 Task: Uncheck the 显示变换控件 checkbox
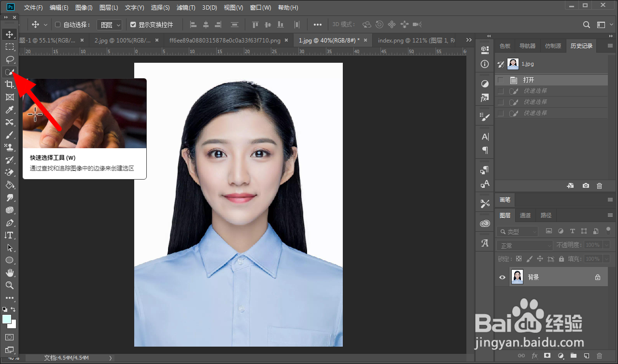coord(133,25)
